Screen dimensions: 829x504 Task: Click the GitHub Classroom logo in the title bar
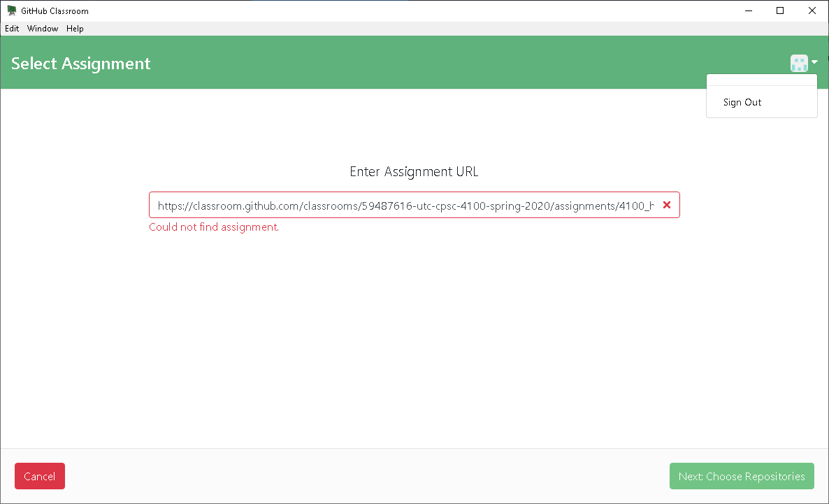11,10
